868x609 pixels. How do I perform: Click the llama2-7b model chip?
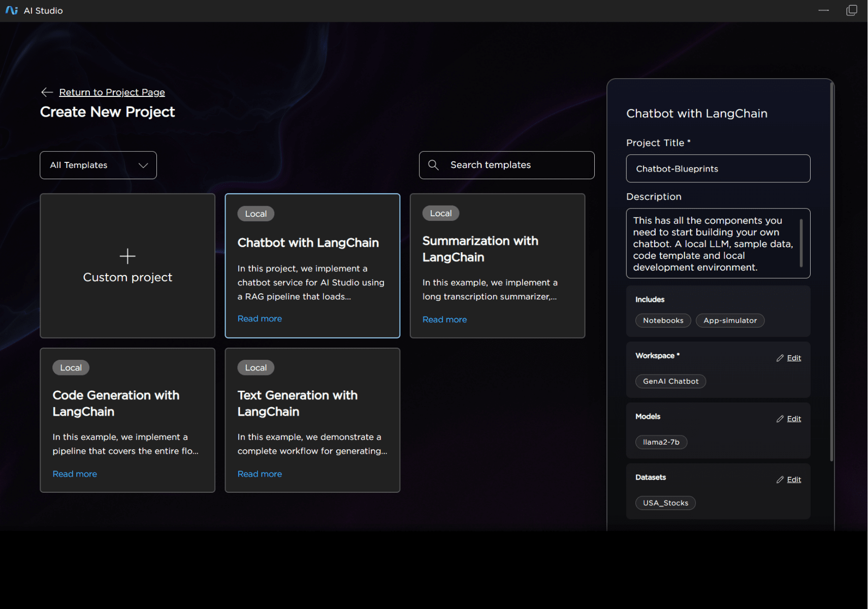pos(661,442)
